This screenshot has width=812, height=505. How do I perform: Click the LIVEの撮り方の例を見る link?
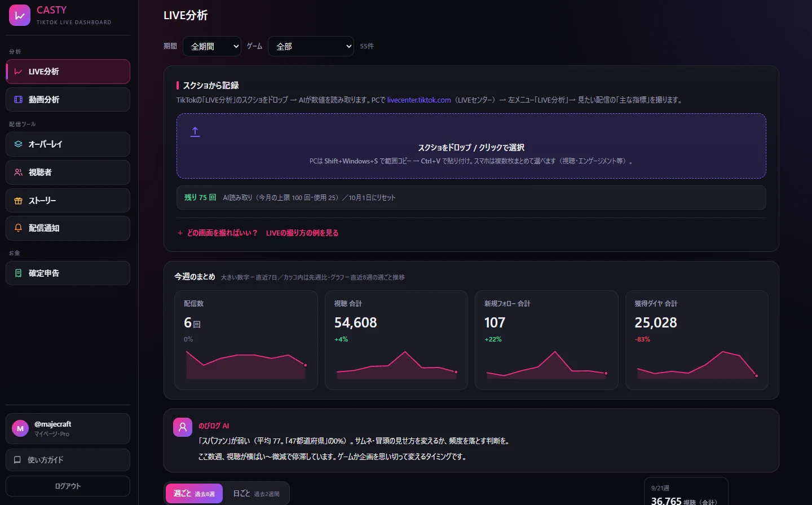(x=302, y=233)
